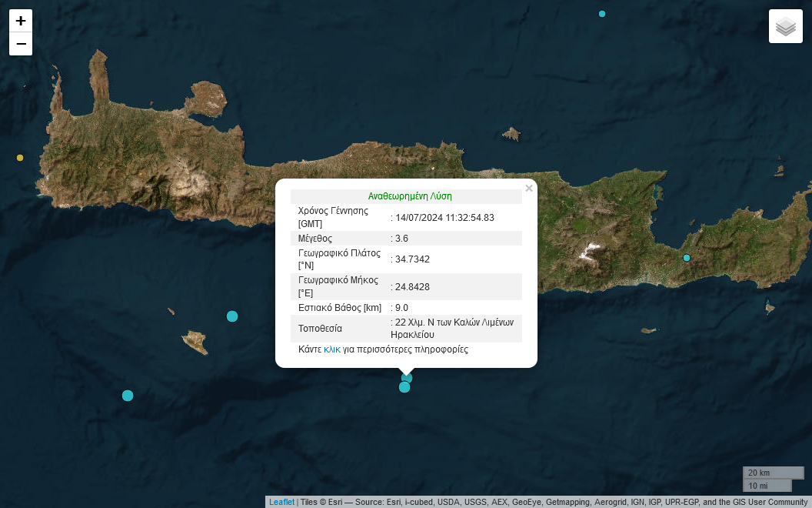This screenshot has width=812, height=508.
Task: Click the cyan marker southwest of Crete
Action: tap(128, 395)
